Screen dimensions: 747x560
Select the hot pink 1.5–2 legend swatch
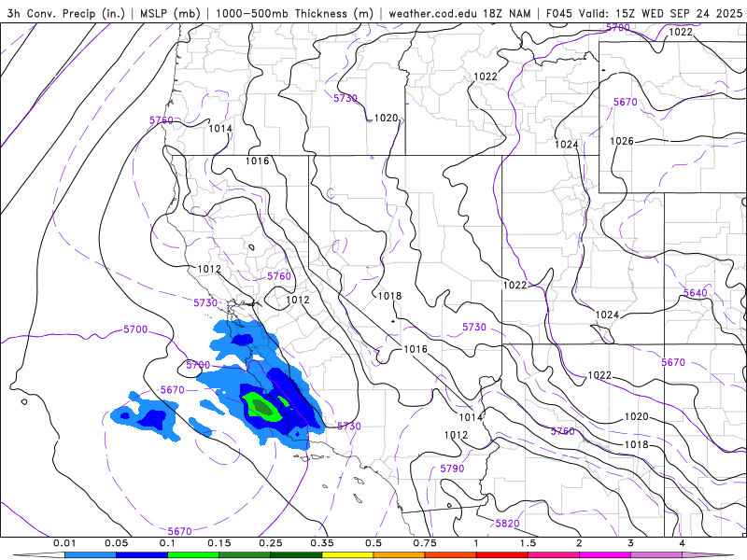coord(554,555)
